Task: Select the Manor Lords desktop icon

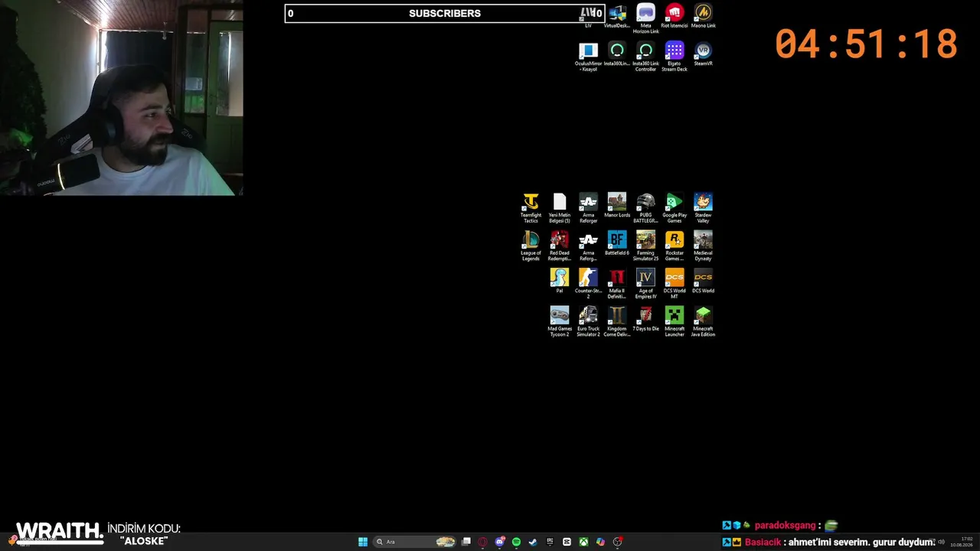Action: click(x=617, y=205)
